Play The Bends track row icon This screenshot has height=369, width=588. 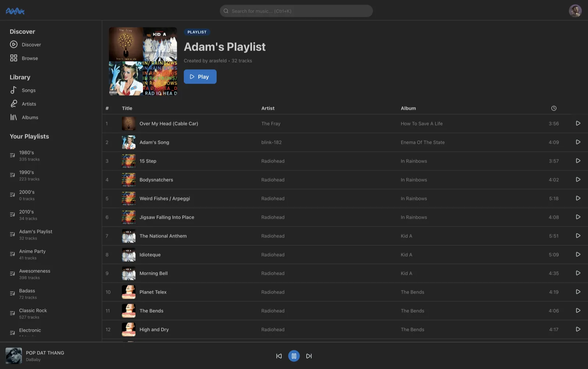[x=578, y=311]
